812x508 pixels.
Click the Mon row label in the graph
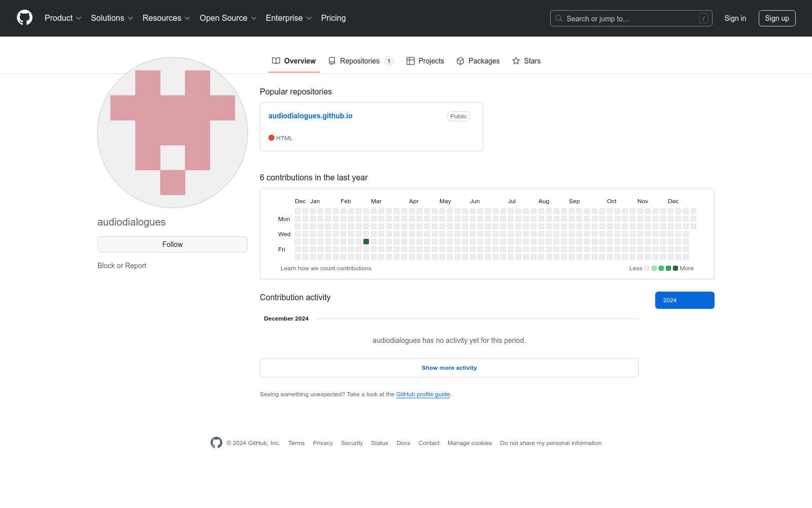(284, 219)
